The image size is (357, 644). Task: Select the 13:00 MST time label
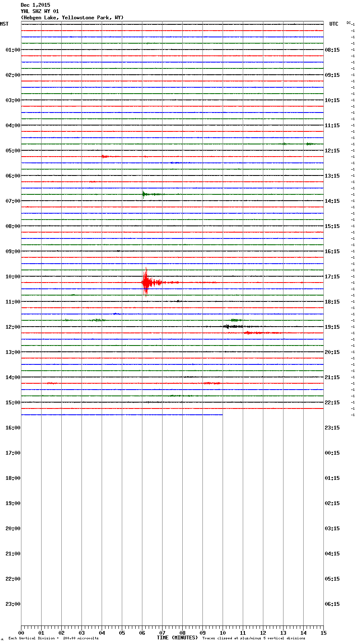tap(13, 352)
